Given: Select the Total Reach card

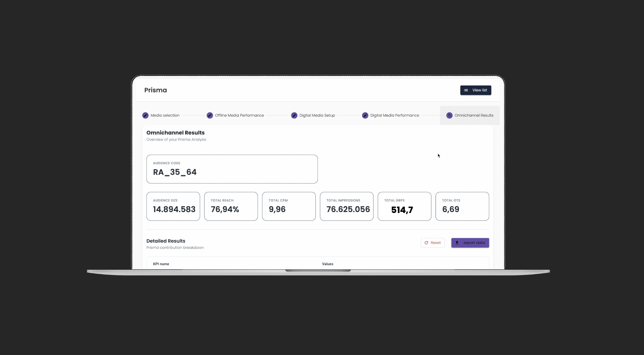Looking at the screenshot, I should tap(231, 206).
